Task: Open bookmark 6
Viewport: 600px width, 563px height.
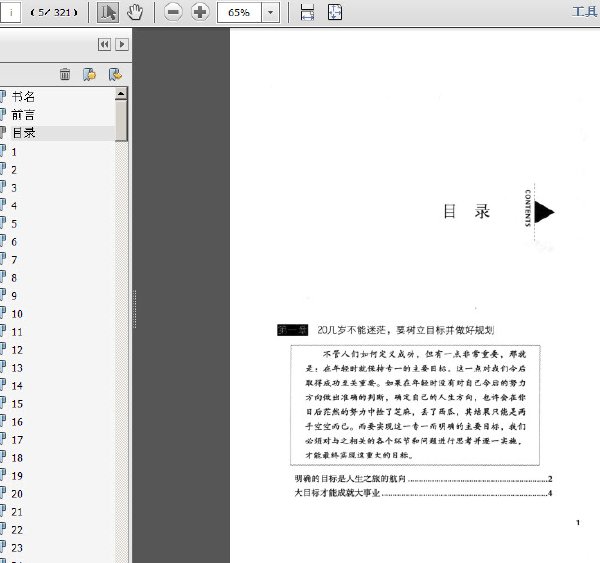Action: click(14, 242)
